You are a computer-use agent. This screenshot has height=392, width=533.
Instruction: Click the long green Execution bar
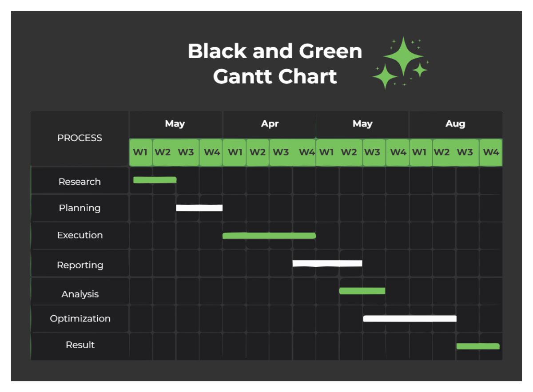point(269,235)
